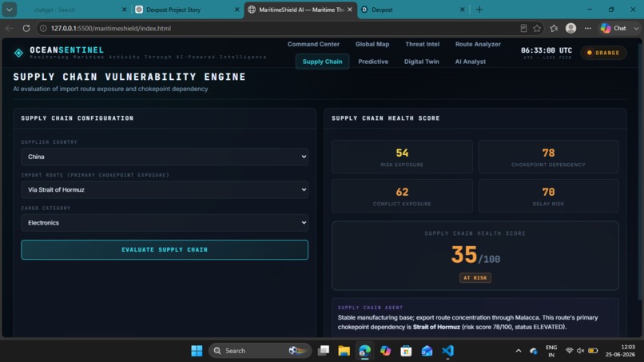Image resolution: width=644 pixels, height=362 pixels.
Task: Close the Devpost Project Story tab
Action: point(237,10)
